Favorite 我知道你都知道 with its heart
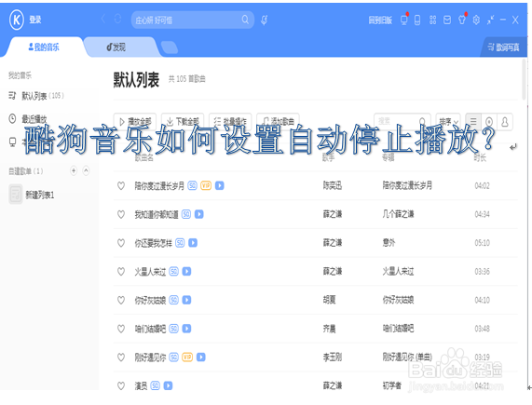532x405 pixels. tap(121, 214)
